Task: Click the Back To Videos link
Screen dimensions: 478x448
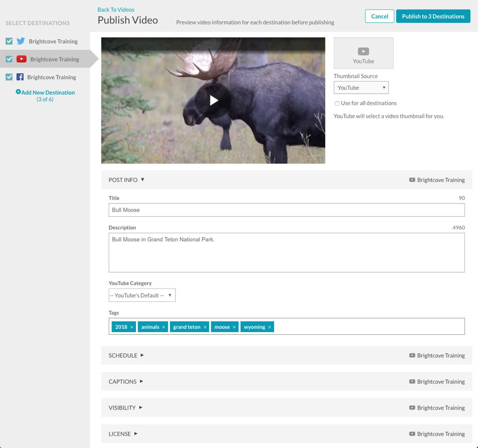Action: 116,10
